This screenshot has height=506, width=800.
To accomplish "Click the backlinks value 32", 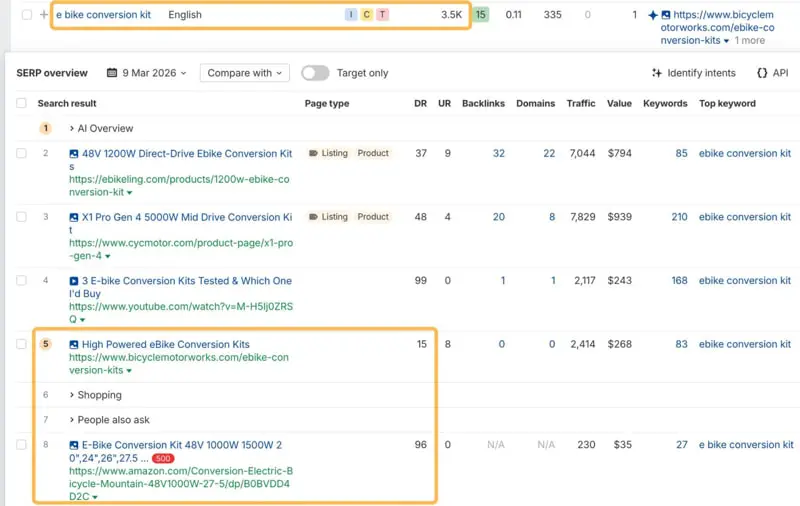I will [498, 153].
